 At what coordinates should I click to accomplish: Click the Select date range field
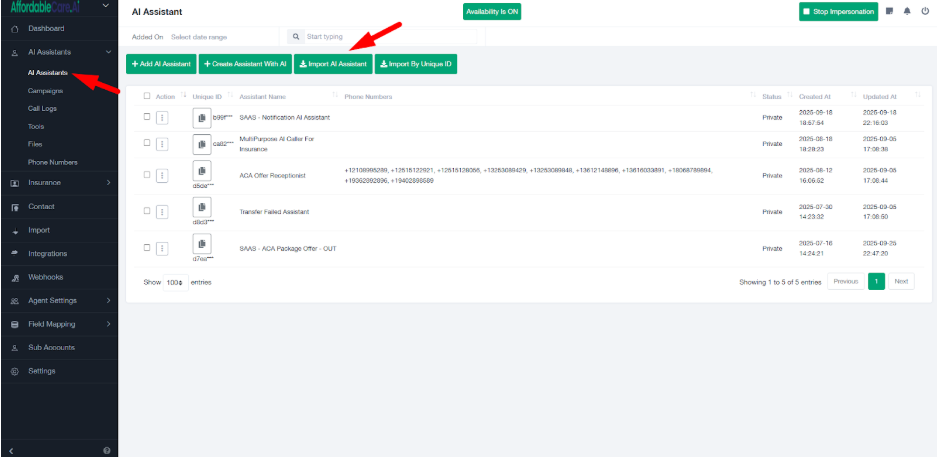click(198, 37)
